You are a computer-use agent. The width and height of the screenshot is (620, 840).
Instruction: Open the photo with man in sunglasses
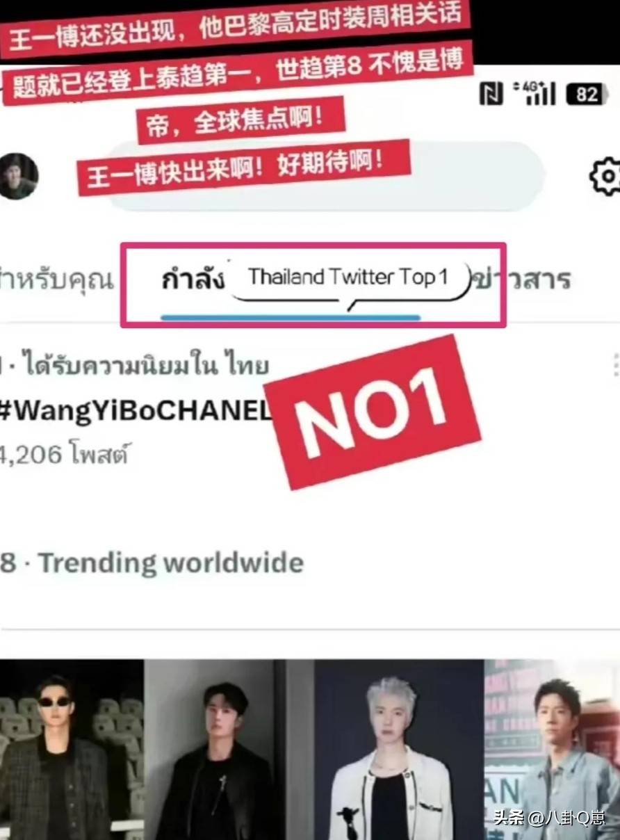(x=72, y=750)
